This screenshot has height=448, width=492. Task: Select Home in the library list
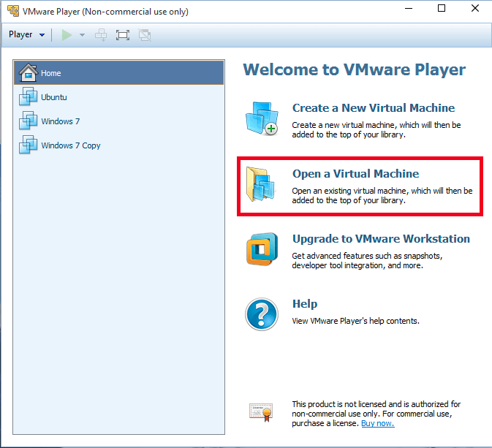tap(119, 73)
